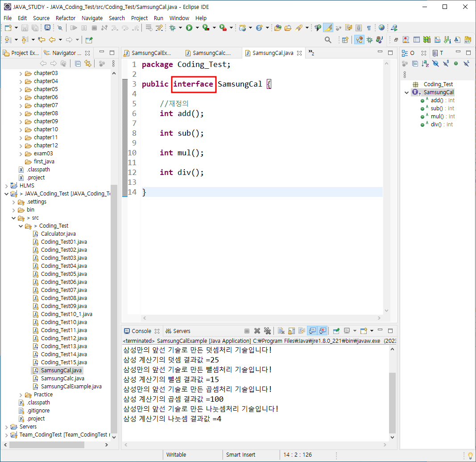Screen dimensions: 476x462
Task: Collapse the JAVA_Coding_Test project
Action: 6,194
